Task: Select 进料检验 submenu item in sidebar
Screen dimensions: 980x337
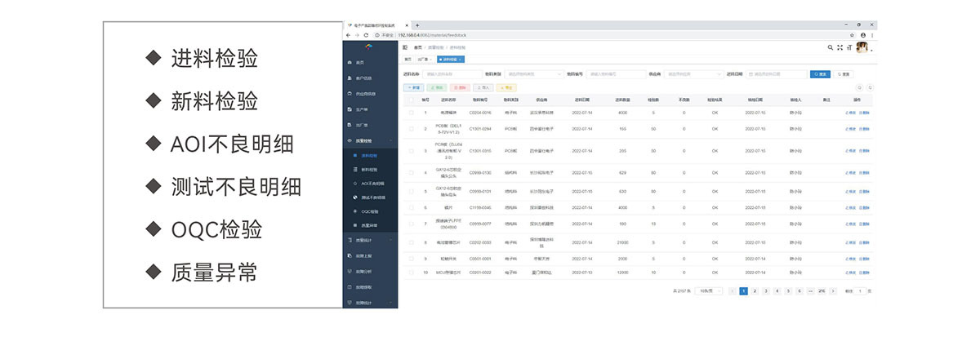Action: [369, 155]
